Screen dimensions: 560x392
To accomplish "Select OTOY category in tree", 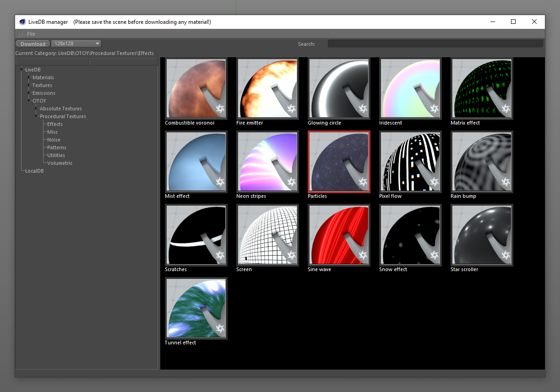I will 39,101.
